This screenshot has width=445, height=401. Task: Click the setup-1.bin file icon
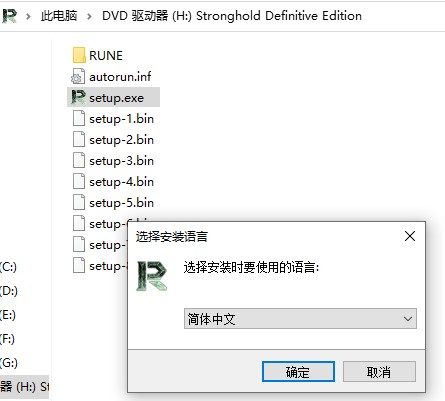79,118
